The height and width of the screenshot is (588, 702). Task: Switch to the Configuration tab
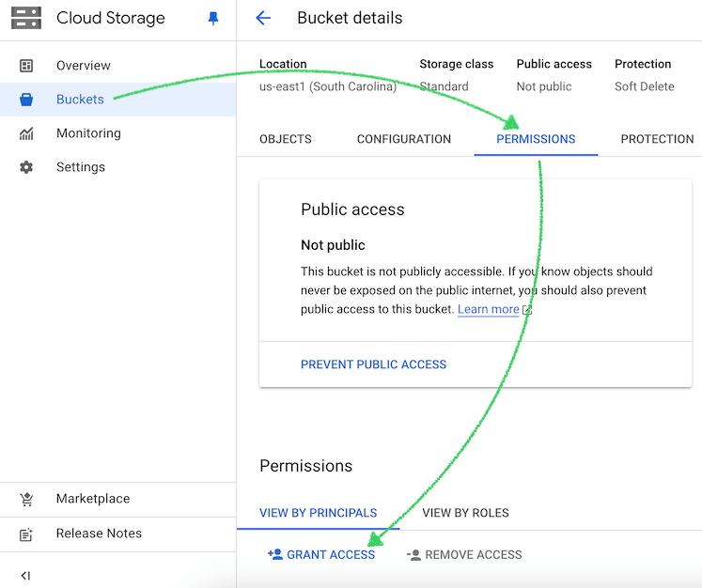coord(403,139)
